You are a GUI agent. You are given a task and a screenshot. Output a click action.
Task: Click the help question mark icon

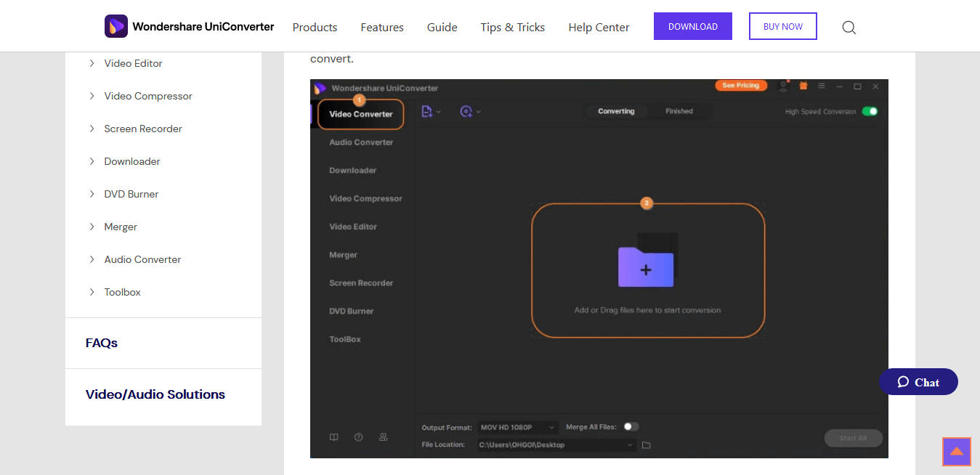point(358,437)
